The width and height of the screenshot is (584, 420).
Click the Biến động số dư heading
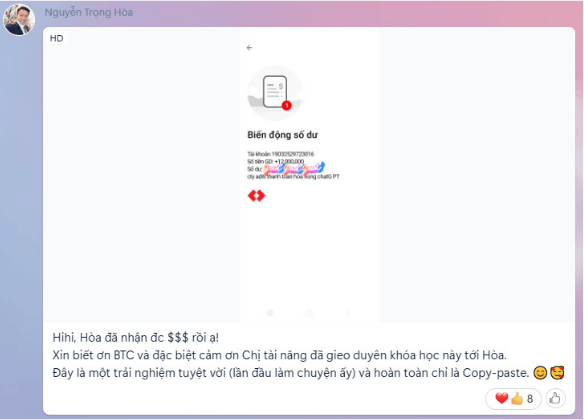[x=282, y=135]
